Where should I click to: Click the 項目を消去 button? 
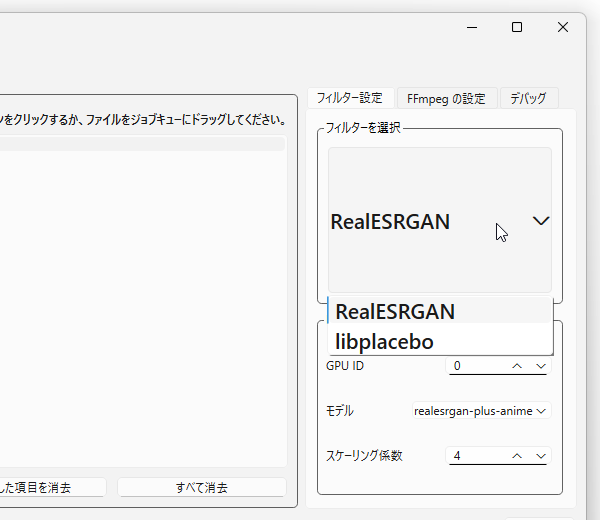pyautogui.click(x=52, y=487)
